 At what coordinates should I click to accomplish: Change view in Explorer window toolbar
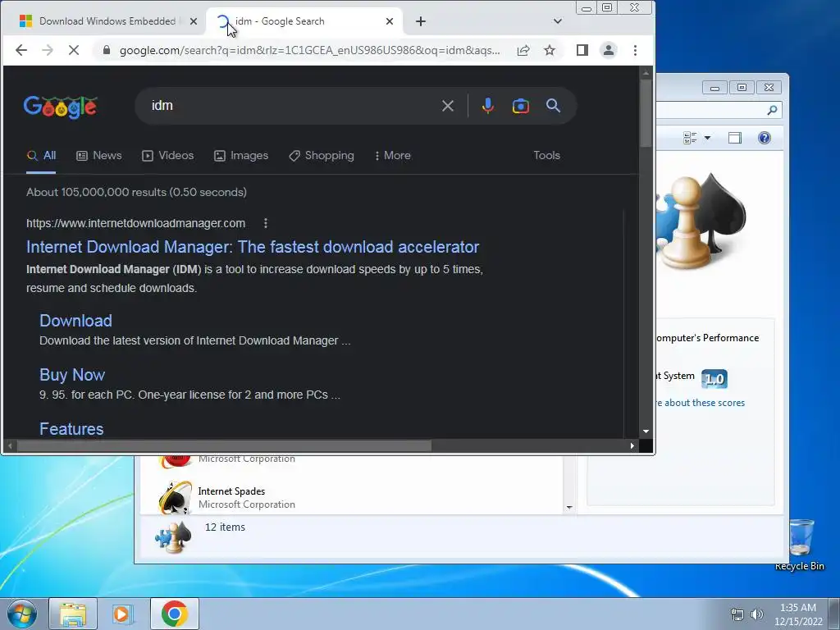pyautogui.click(x=691, y=138)
